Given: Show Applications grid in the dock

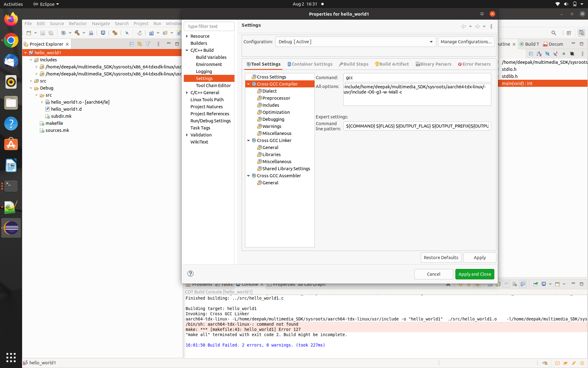Looking at the screenshot, I should coord(11,357).
